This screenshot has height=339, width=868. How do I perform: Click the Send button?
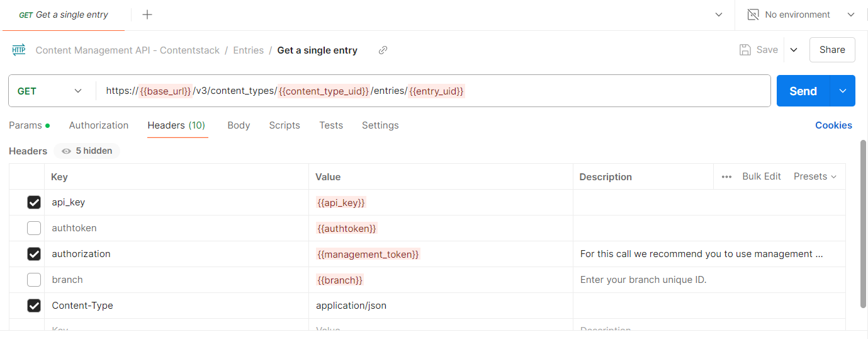point(803,91)
